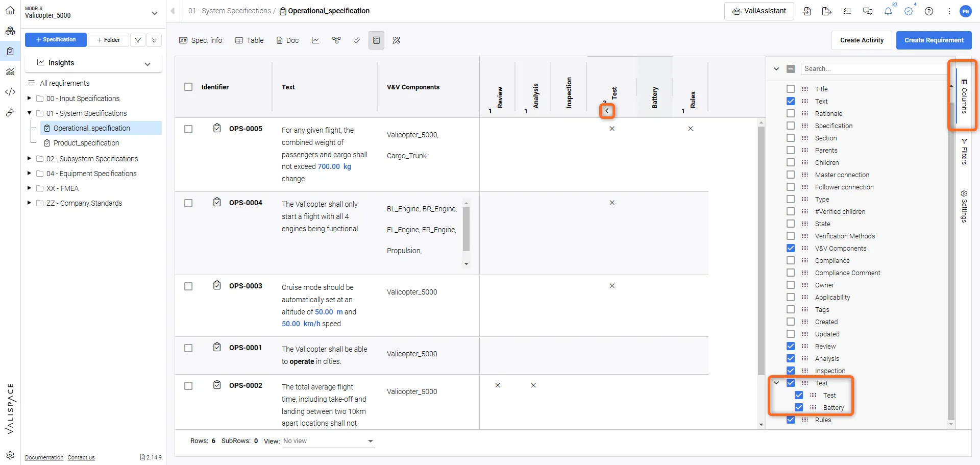Tick the select-all checkbox in Identifier header
Image resolution: width=980 pixels, height=465 pixels.
188,87
